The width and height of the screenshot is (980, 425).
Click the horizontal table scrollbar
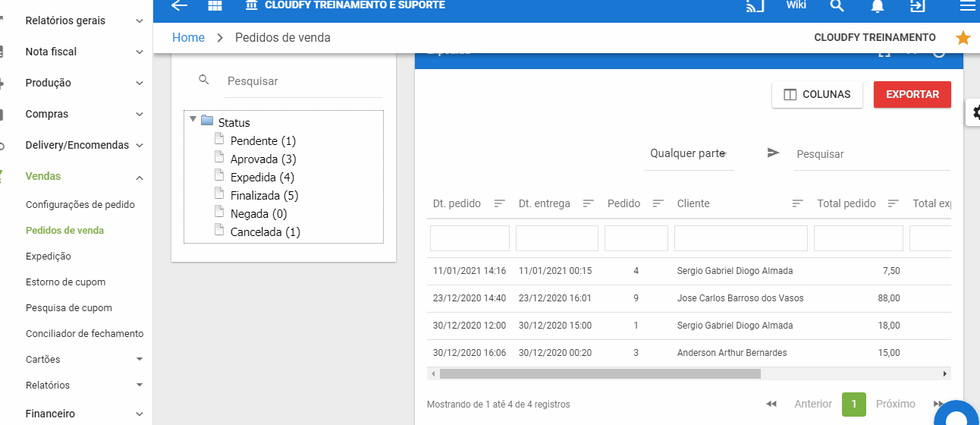point(600,373)
